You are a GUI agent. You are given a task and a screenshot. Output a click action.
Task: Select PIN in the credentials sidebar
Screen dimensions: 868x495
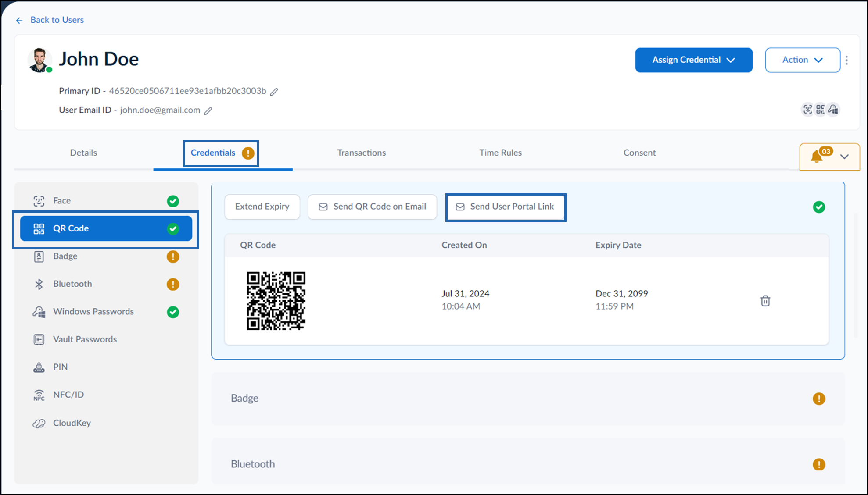106,367
